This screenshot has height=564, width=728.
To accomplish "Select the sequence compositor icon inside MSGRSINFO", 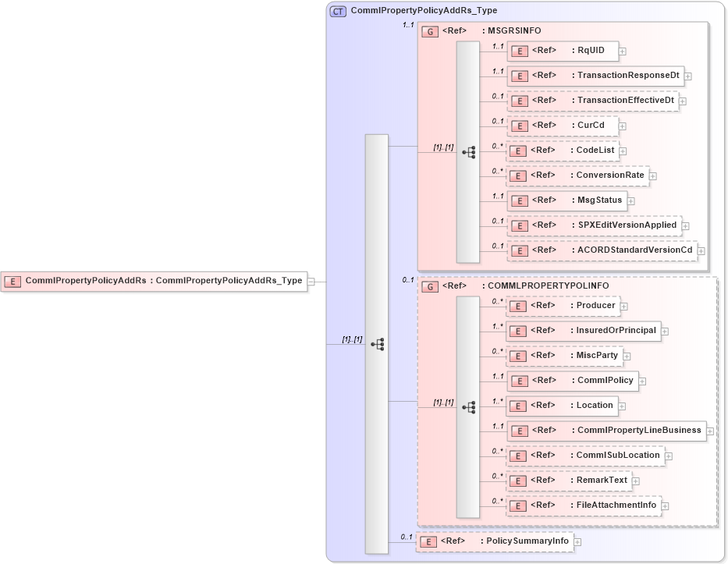I will pos(469,152).
